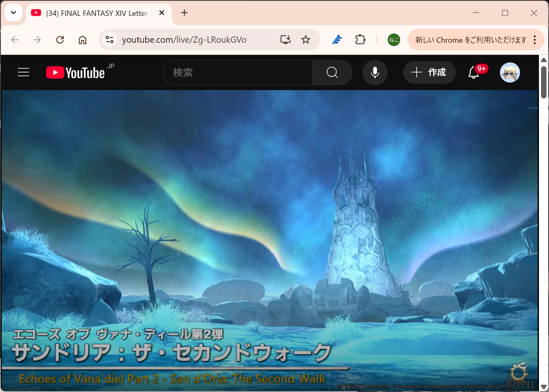This screenshot has height=392, width=549.
Task: Click the live stream video player
Action: tap(269, 240)
